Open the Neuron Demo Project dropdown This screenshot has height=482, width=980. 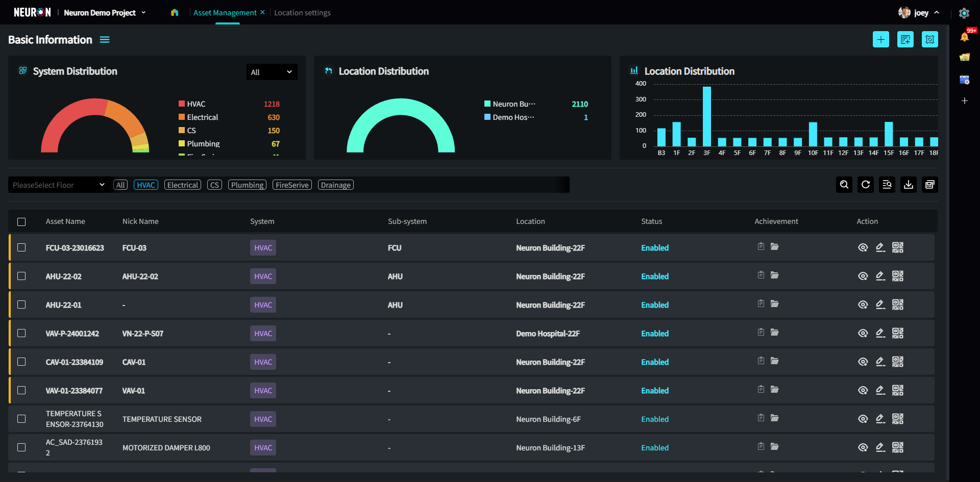point(105,13)
